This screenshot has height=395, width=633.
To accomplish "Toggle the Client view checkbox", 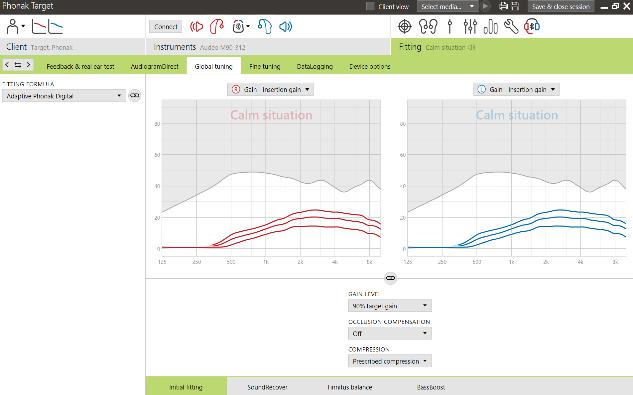I will coord(370,6).
